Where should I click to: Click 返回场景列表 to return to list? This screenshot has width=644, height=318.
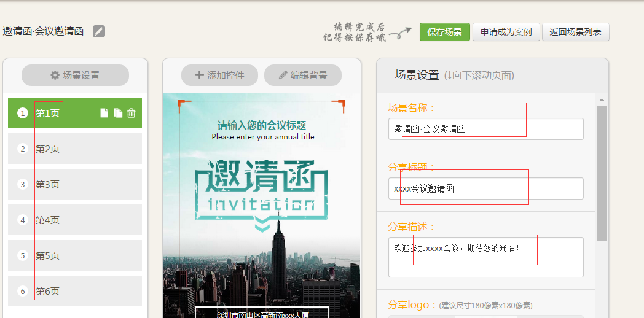[575, 32]
